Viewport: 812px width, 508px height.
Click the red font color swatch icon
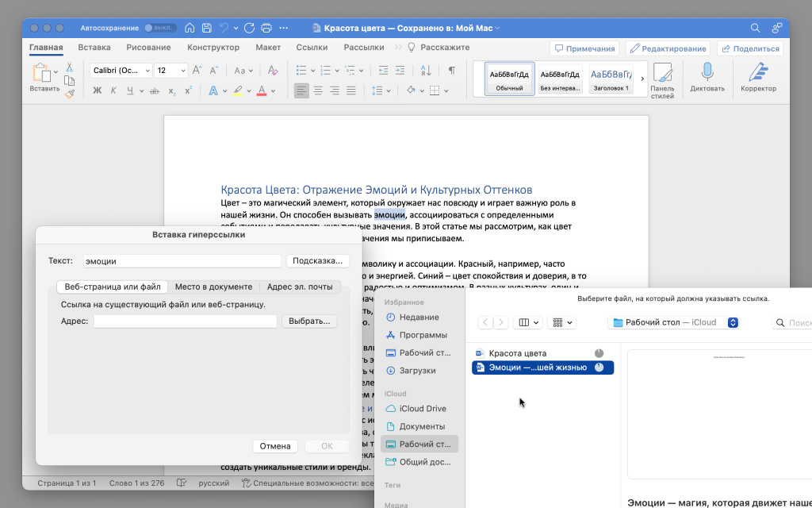(x=262, y=90)
